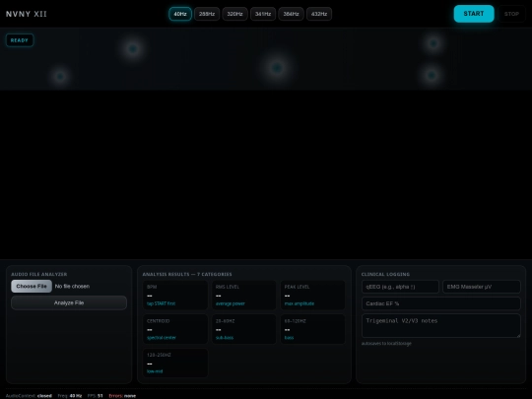Click the 60-120HZ bass card
This screenshot has height=399, width=532.
click(312, 329)
